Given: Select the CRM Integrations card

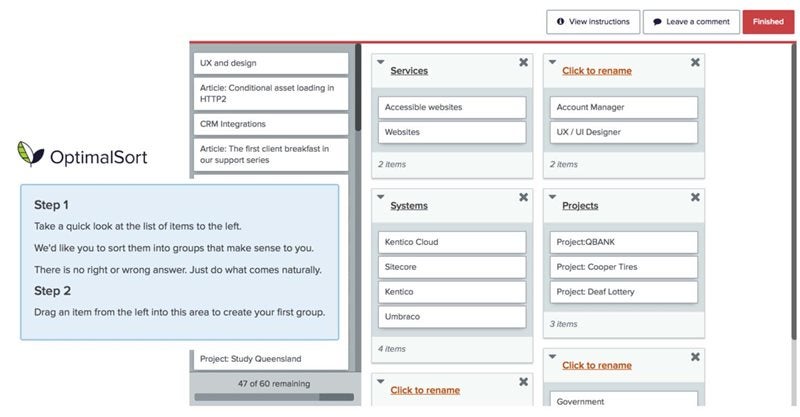Looking at the screenshot, I should (x=271, y=124).
